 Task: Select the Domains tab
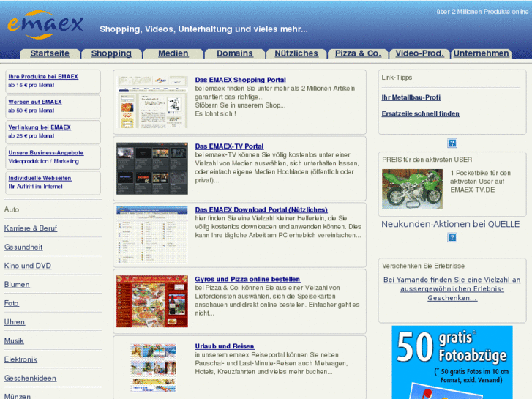click(x=235, y=53)
